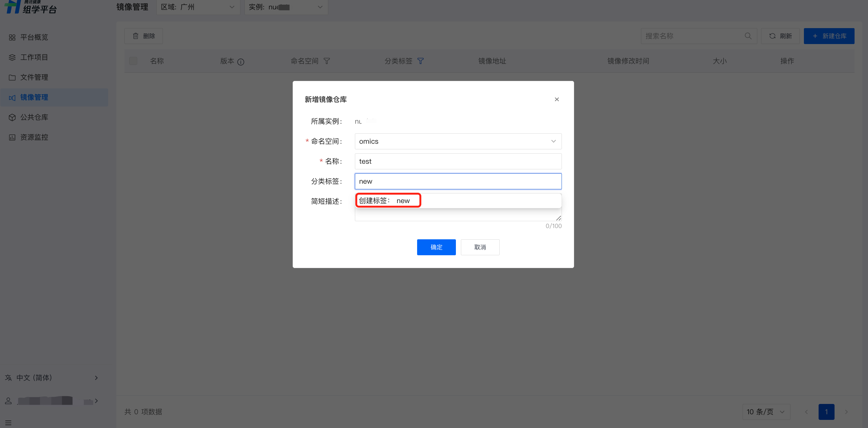Screen dimensions: 868x428
Task: Click the trash delete button
Action: (x=144, y=36)
